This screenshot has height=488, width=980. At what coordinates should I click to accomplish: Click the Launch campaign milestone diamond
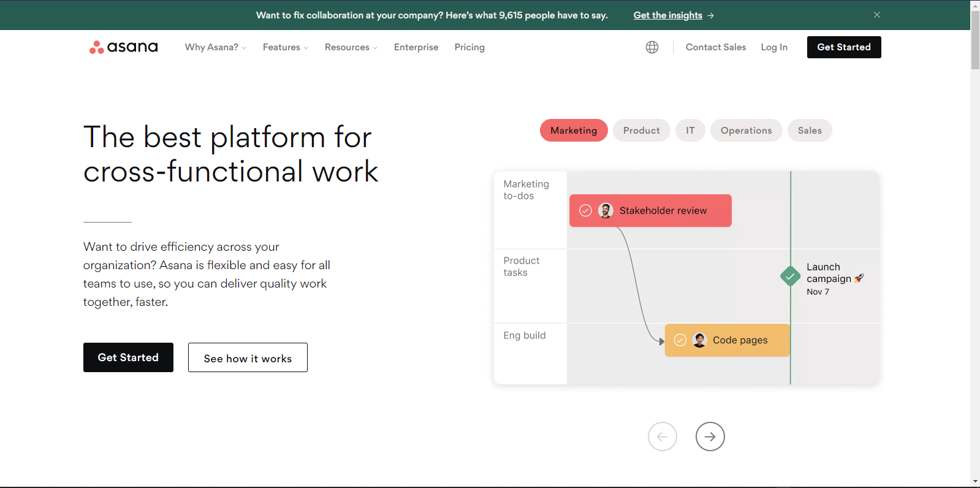[791, 276]
